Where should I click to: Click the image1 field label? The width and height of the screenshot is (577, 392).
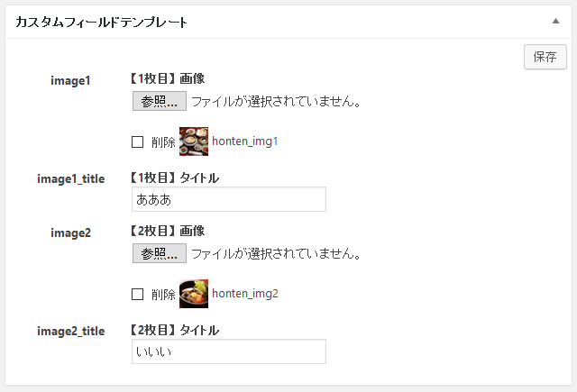(70, 80)
